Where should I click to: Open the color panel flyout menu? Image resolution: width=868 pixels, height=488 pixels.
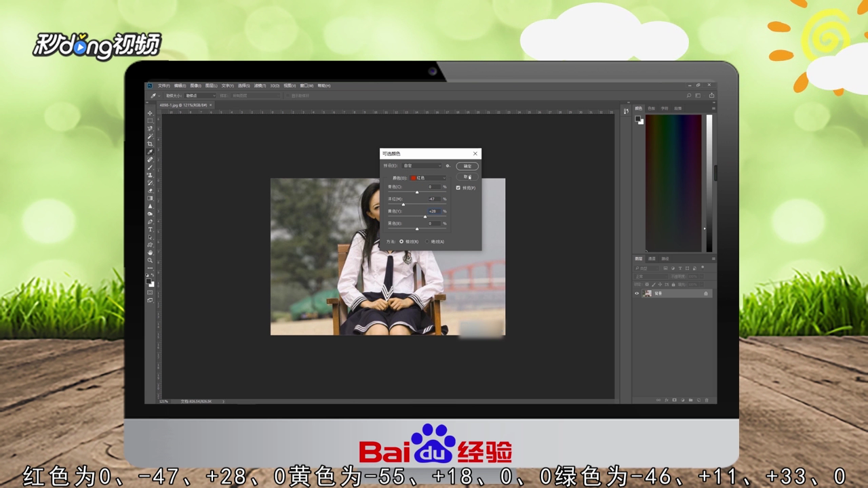point(713,108)
